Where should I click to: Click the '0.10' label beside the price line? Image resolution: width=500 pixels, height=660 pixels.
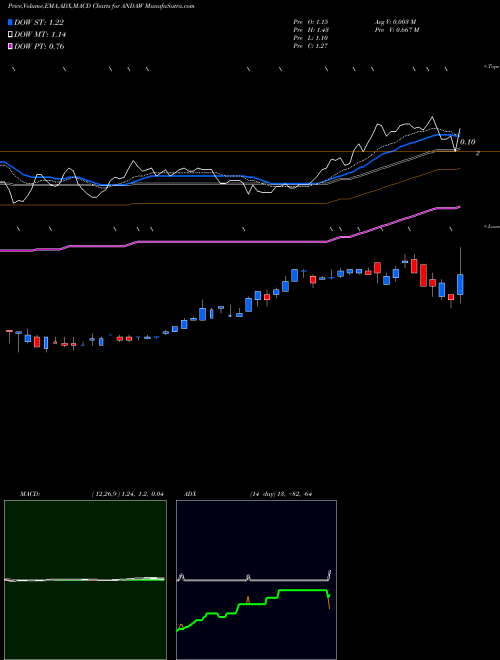(468, 142)
